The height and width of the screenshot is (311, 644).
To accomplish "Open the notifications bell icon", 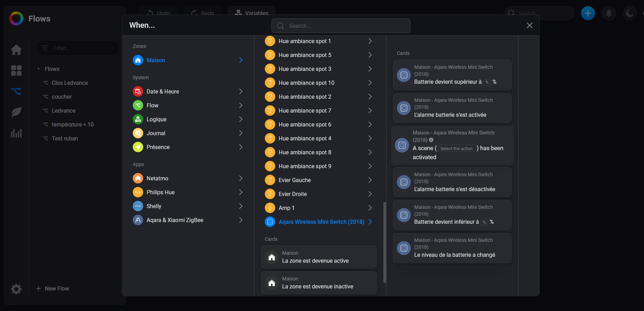I will click(609, 13).
